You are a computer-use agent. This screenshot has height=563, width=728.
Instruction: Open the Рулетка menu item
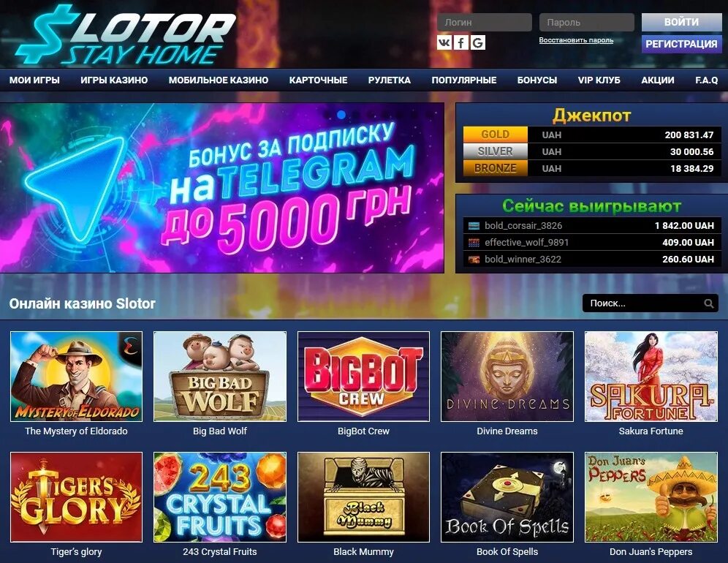click(x=389, y=80)
